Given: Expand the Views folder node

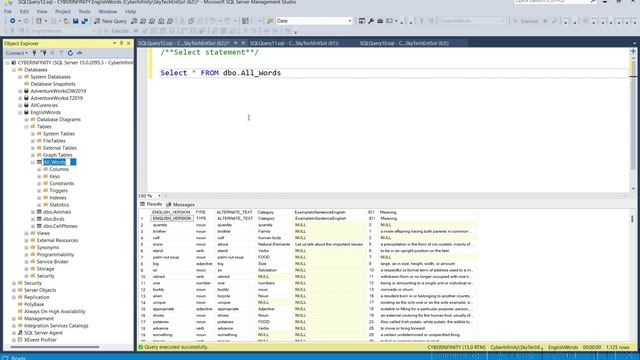Looking at the screenshot, I should [27, 233].
